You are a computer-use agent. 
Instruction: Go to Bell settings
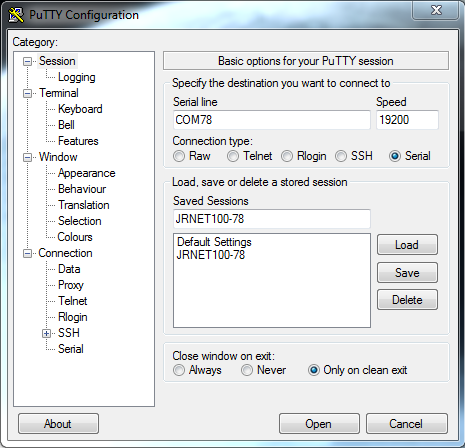tap(66, 125)
